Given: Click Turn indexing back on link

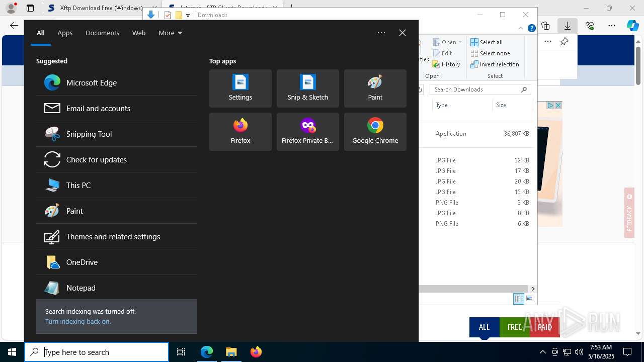Looking at the screenshot, I should [x=78, y=321].
